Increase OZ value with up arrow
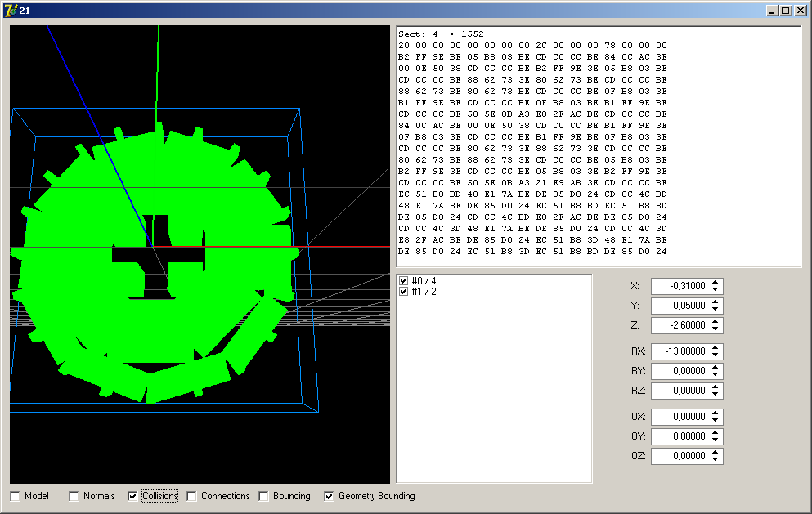The height and width of the screenshot is (514, 812). [716, 452]
